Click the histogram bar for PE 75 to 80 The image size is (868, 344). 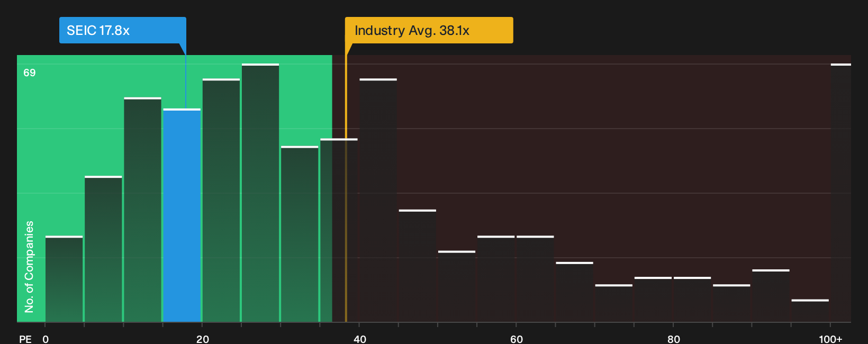pyautogui.click(x=653, y=300)
